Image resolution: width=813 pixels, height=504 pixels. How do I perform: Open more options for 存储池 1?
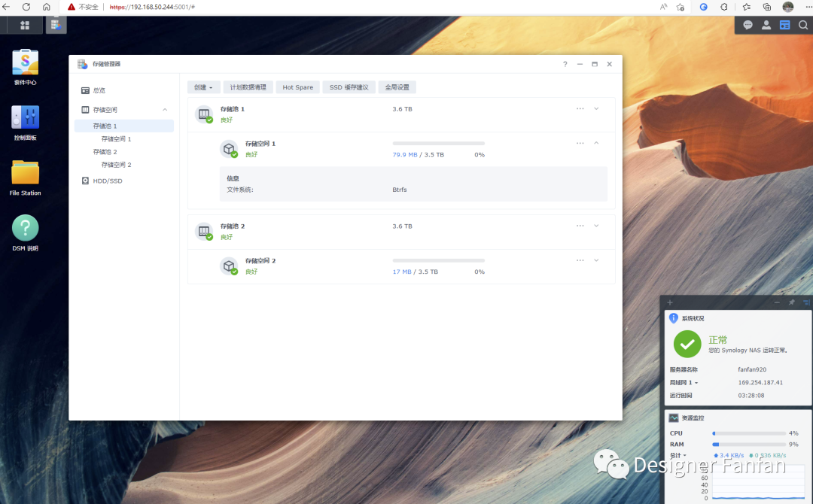click(580, 109)
